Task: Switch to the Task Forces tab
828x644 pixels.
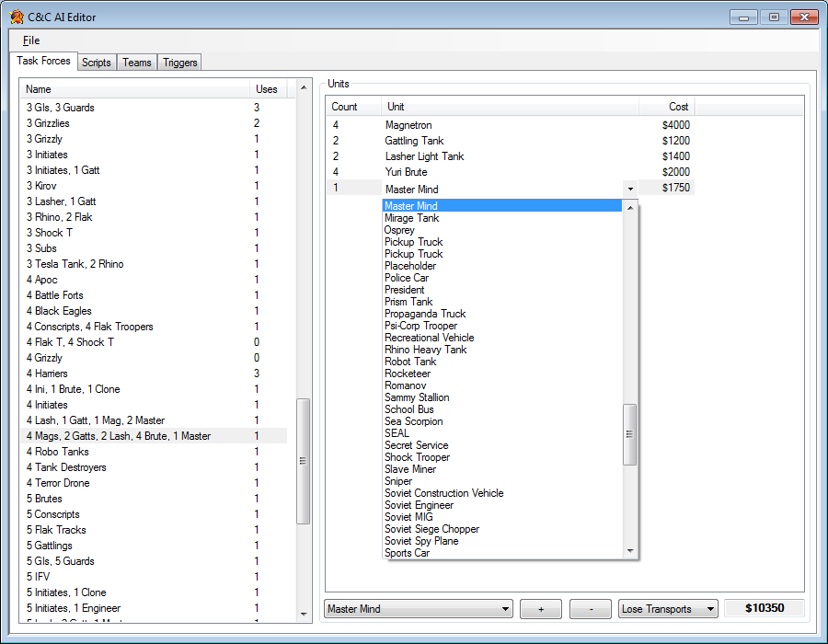Action: (43, 61)
